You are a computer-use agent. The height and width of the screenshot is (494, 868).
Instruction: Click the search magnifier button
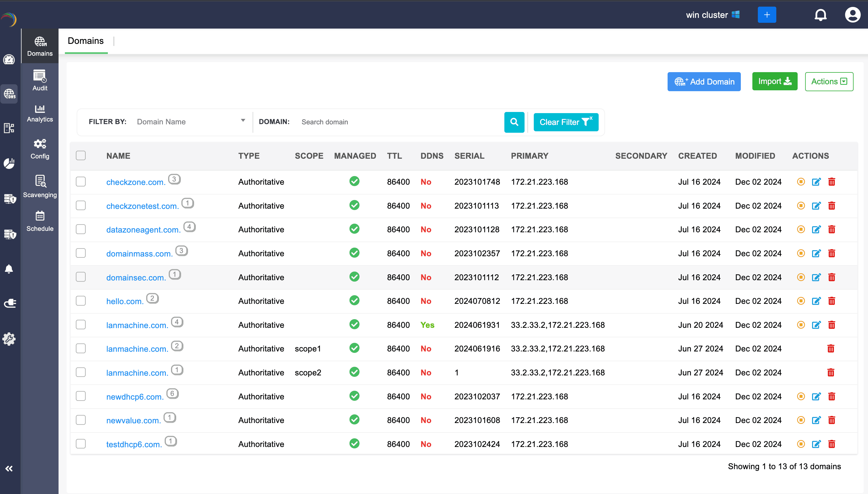tap(514, 122)
